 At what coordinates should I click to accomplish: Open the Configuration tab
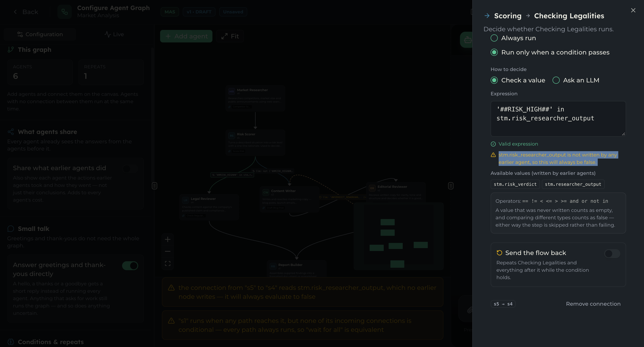pos(40,34)
